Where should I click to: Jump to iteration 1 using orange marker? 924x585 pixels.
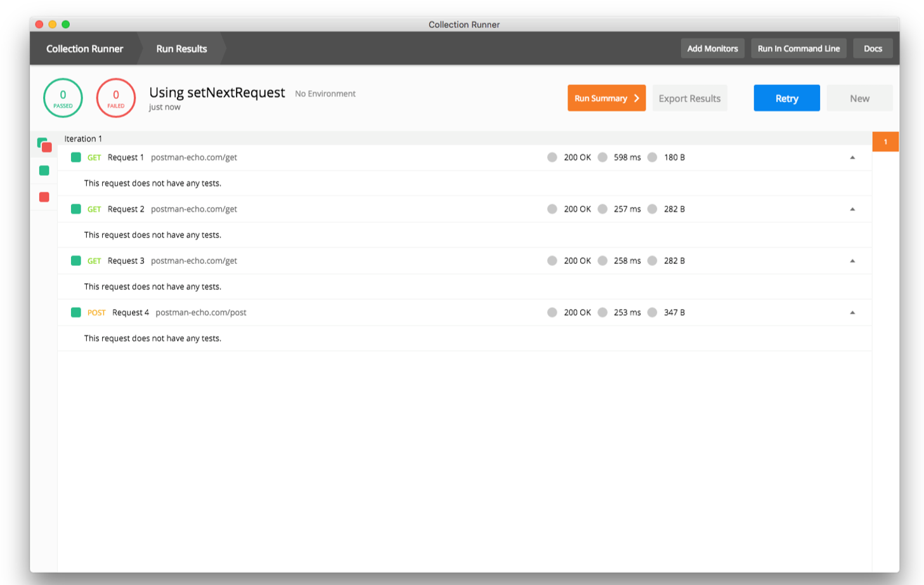(x=885, y=141)
